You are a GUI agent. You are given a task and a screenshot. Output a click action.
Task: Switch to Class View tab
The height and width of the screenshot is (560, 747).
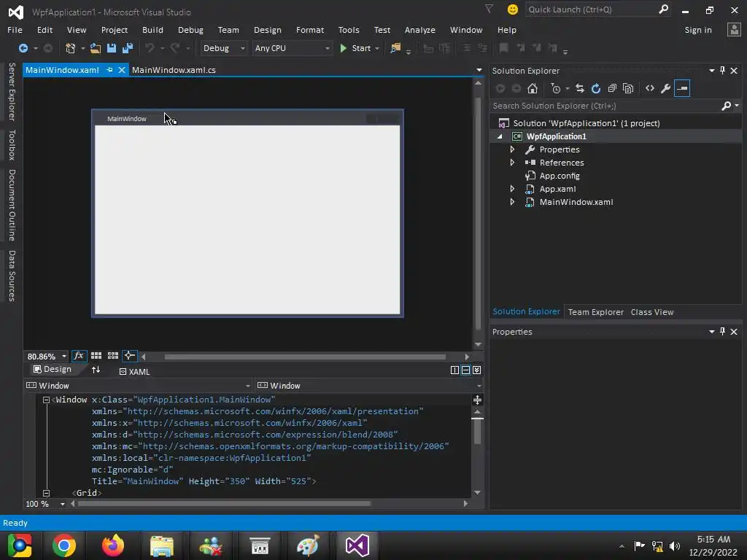click(x=651, y=312)
